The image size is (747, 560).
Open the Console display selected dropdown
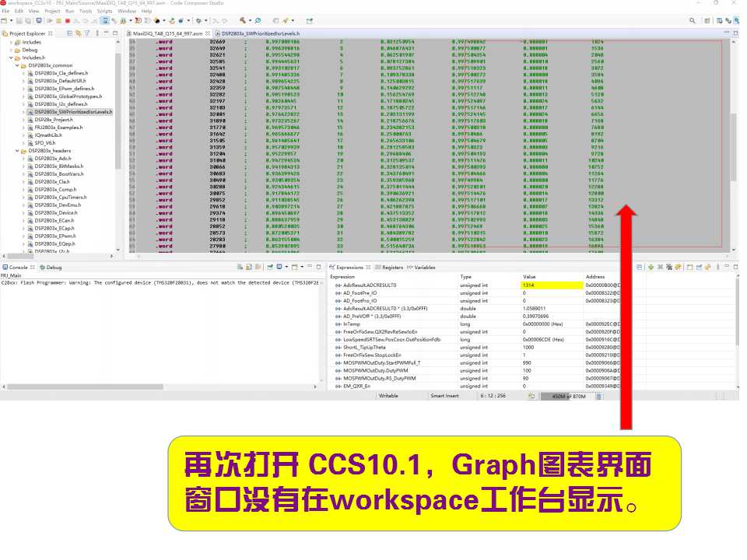point(286,267)
